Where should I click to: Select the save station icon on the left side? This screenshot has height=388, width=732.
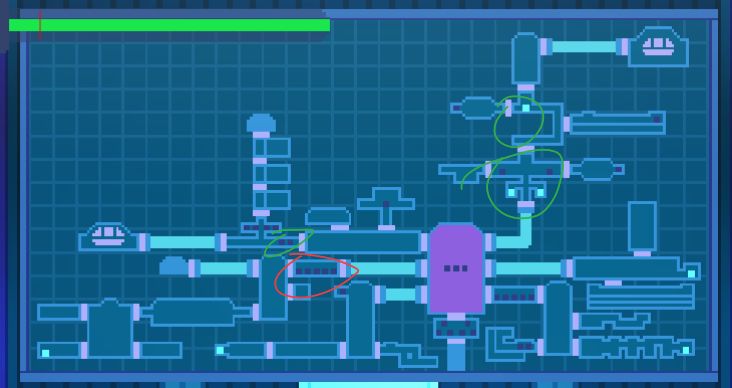[108, 236]
